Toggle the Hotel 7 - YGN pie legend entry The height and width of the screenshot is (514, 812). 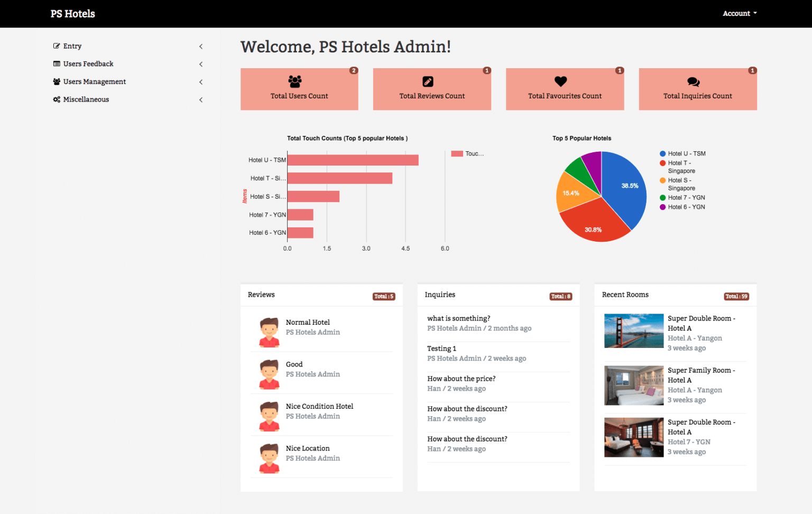[681, 197]
